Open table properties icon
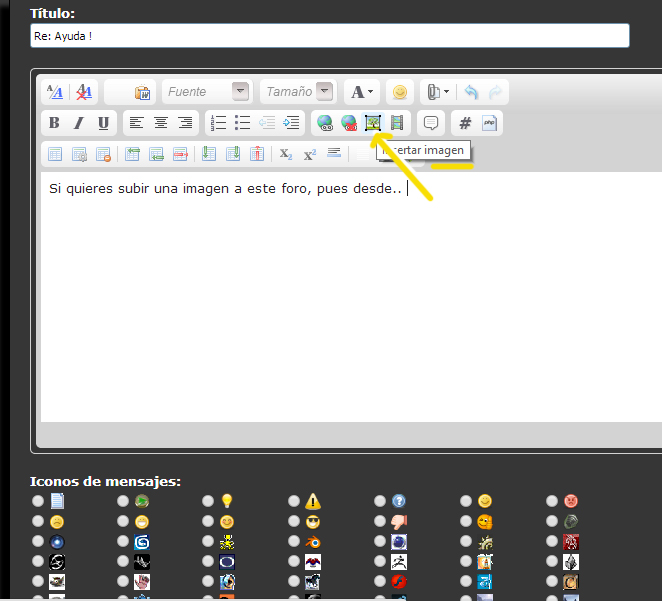 [79, 154]
